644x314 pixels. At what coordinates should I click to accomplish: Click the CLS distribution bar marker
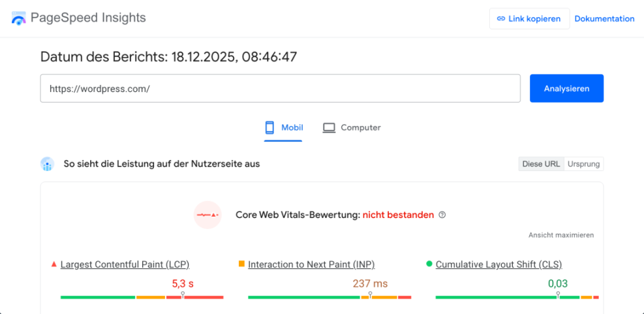[558, 296]
